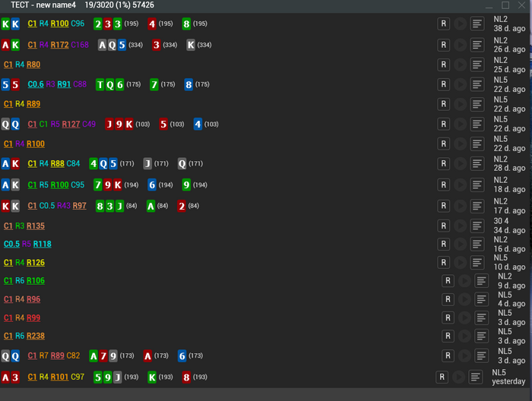The height and width of the screenshot is (401, 532).
Task: Click the R button in the R96 row
Action: click(x=448, y=299)
